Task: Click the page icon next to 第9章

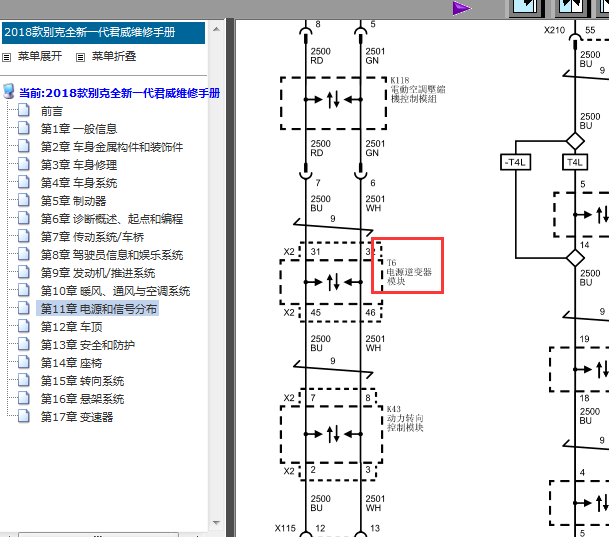Action: (24, 272)
